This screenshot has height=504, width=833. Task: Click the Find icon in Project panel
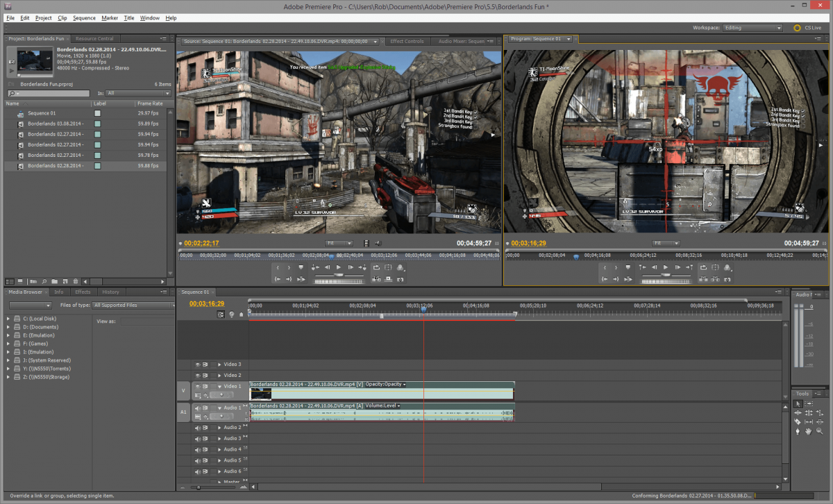pyautogui.click(x=44, y=281)
